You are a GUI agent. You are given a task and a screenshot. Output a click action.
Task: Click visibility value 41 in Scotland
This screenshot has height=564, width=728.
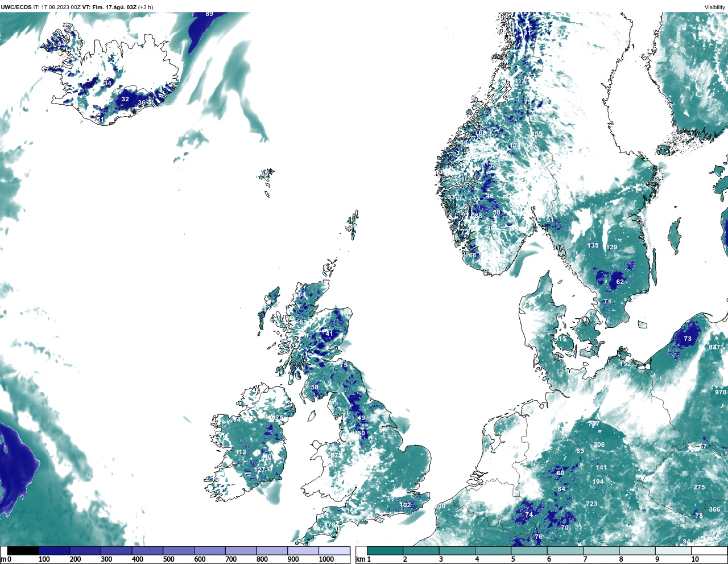click(x=329, y=334)
